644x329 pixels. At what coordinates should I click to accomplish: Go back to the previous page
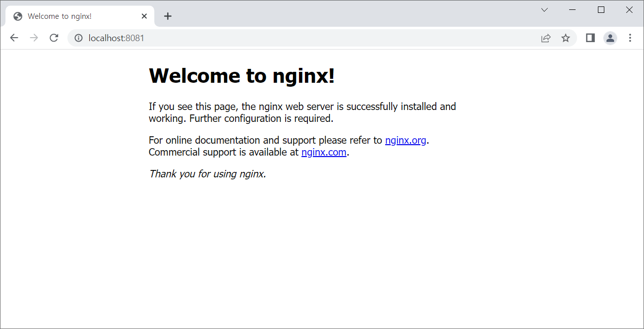point(14,38)
